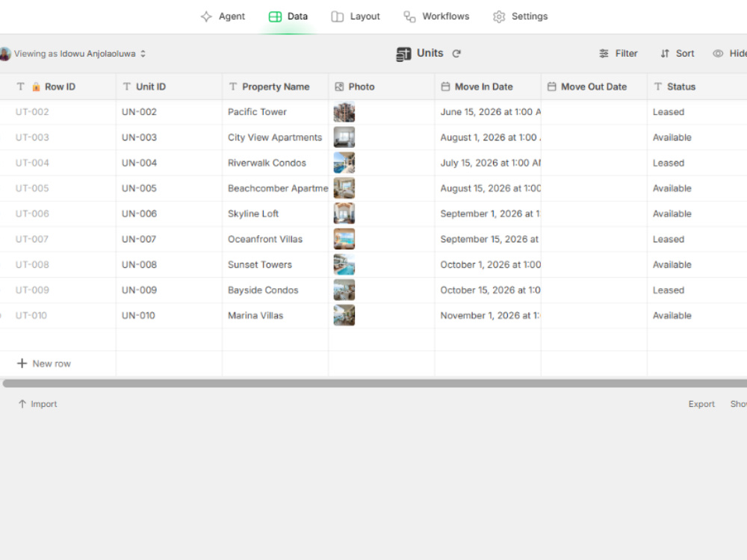Click the text type icon of Unit ID column
Screen dimensions: 747x560
[127, 87]
